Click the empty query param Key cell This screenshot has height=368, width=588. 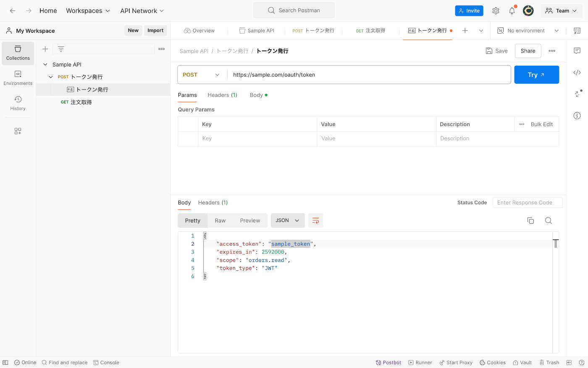(x=257, y=139)
